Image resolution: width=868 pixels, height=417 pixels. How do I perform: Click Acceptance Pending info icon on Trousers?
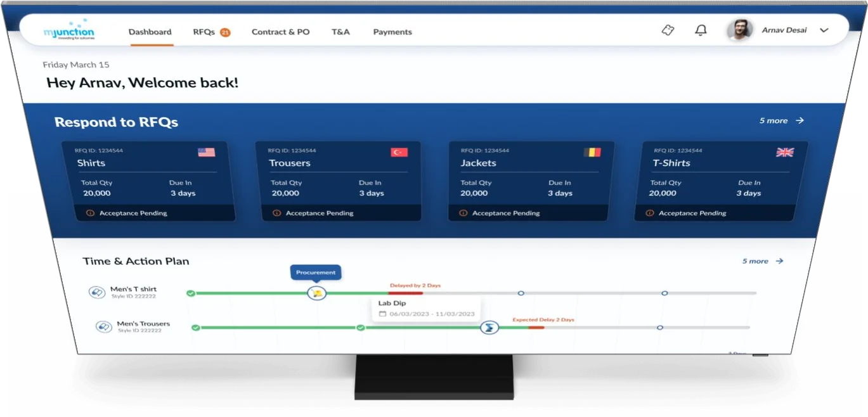276,213
